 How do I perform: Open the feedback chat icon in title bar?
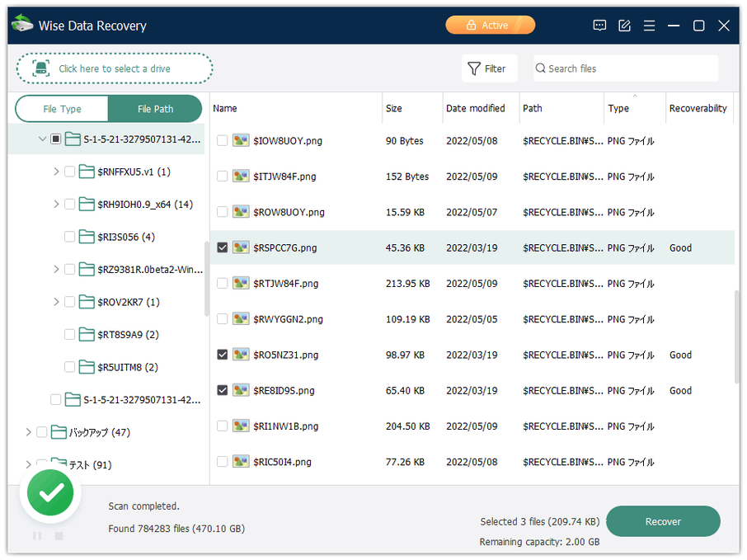point(599,26)
